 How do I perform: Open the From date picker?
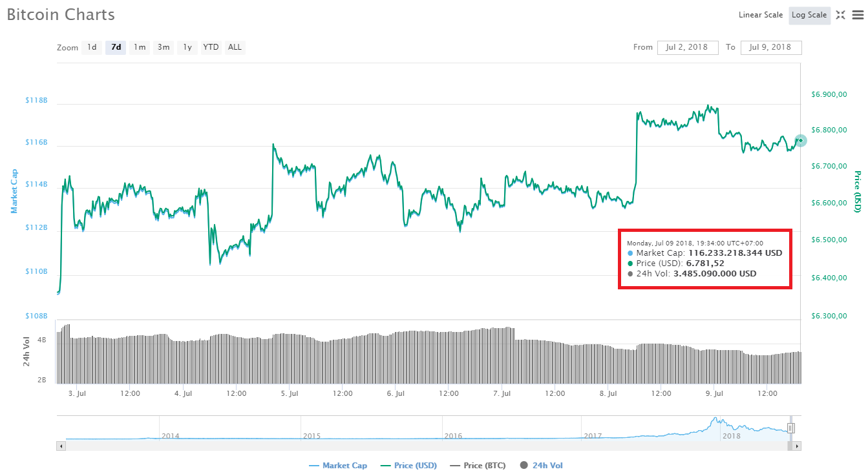point(688,47)
